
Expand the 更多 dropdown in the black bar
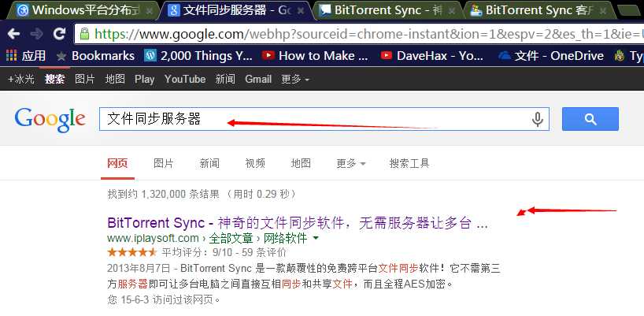(295, 79)
